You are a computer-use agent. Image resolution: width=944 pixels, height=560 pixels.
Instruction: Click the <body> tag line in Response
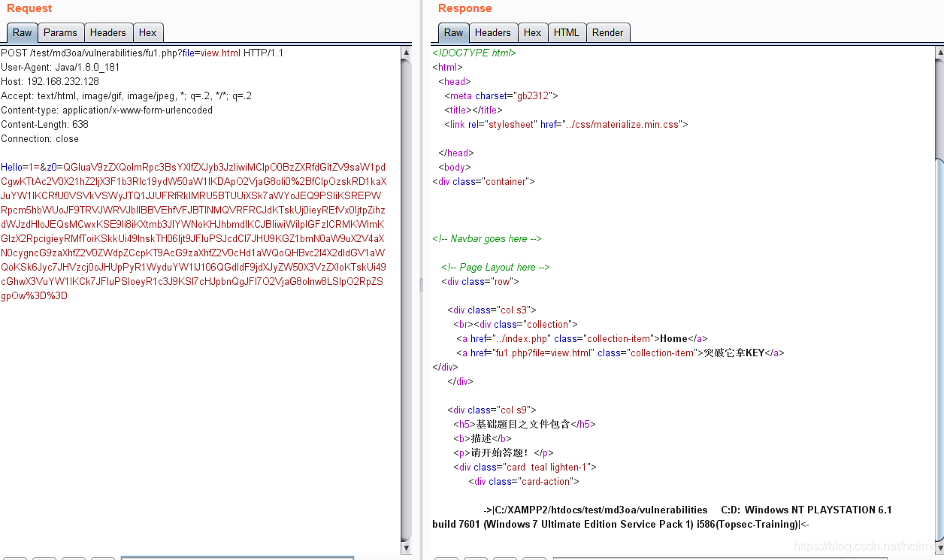(455, 168)
